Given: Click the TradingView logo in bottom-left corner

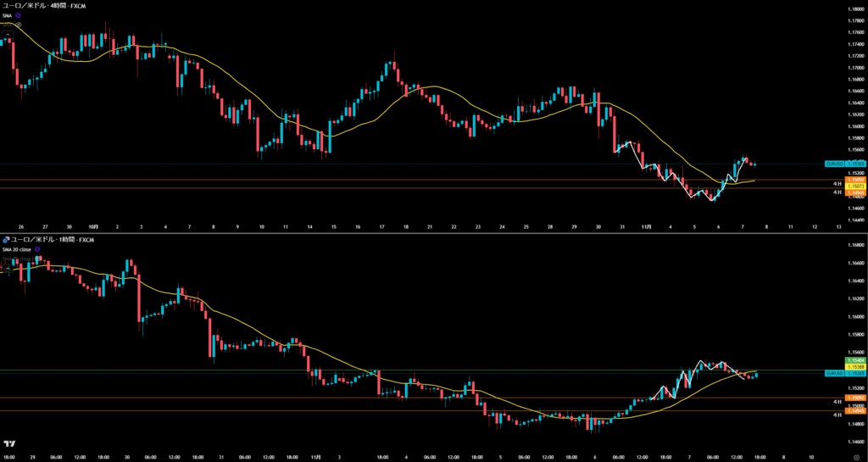Looking at the screenshot, I should pos(9,443).
